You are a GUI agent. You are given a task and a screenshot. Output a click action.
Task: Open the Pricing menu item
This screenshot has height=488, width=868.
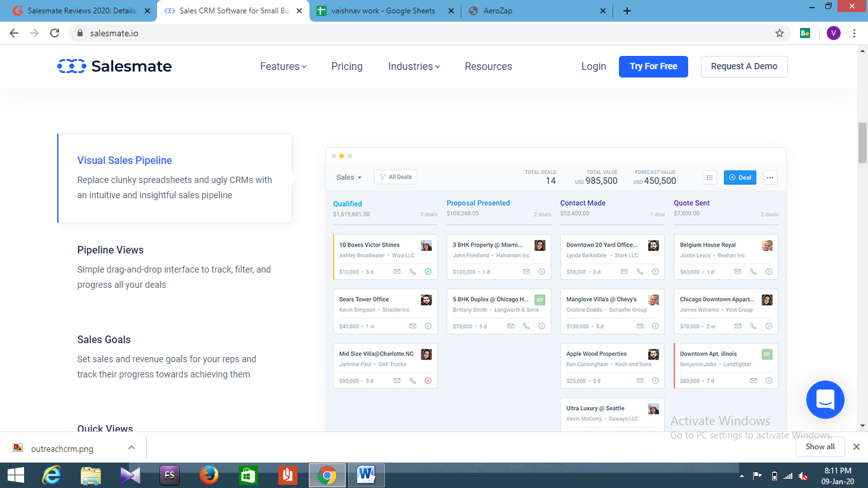347,66
